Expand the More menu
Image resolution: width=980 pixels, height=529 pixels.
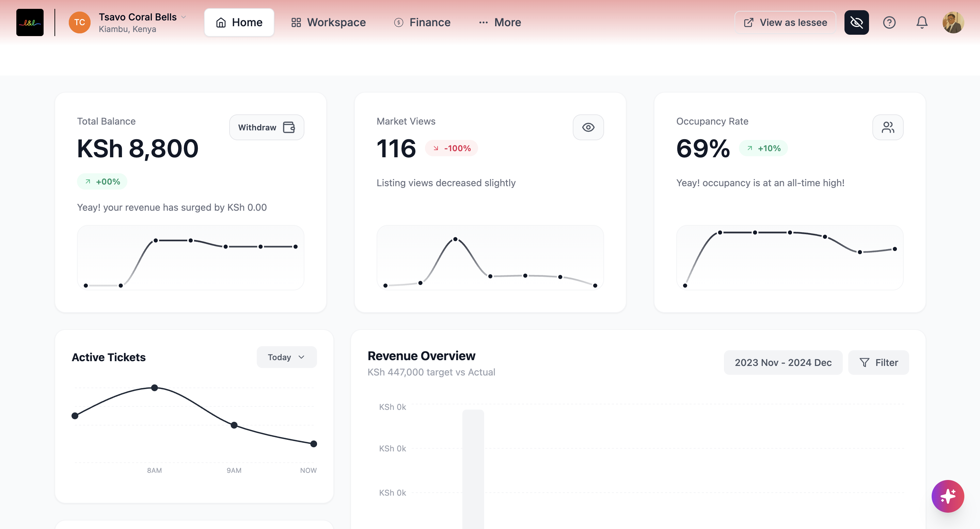[x=500, y=22]
